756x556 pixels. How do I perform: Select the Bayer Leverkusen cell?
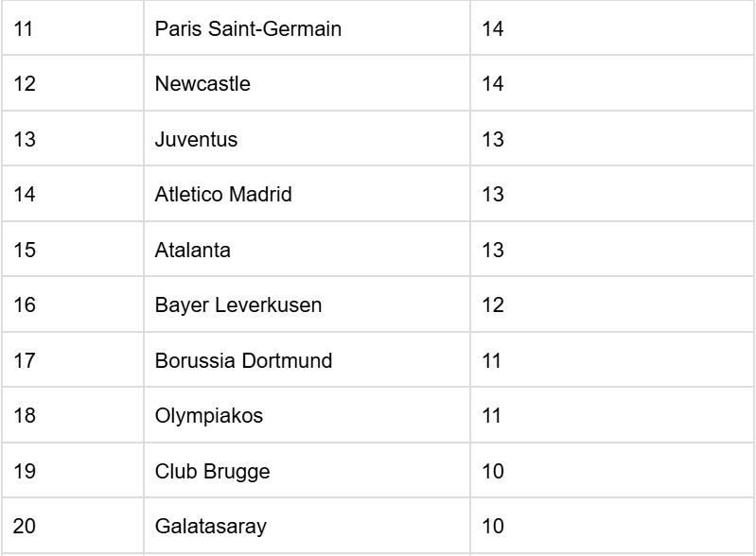238,305
